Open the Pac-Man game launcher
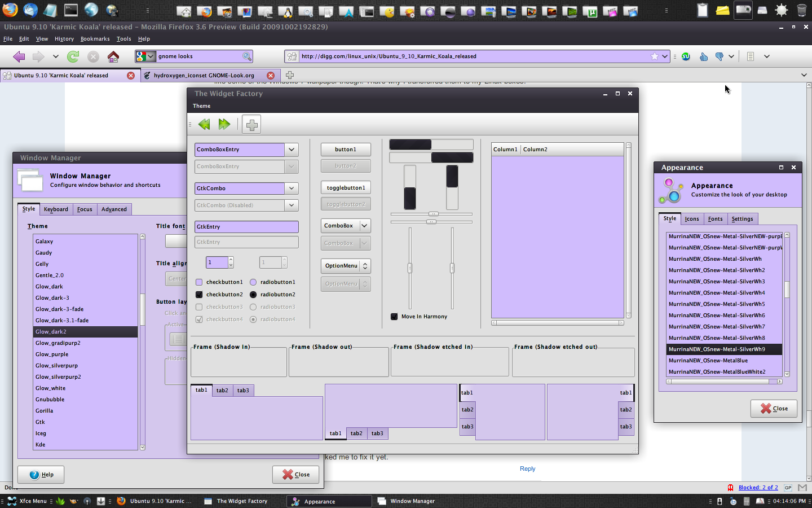Image resolution: width=812 pixels, height=508 pixels. point(387,11)
